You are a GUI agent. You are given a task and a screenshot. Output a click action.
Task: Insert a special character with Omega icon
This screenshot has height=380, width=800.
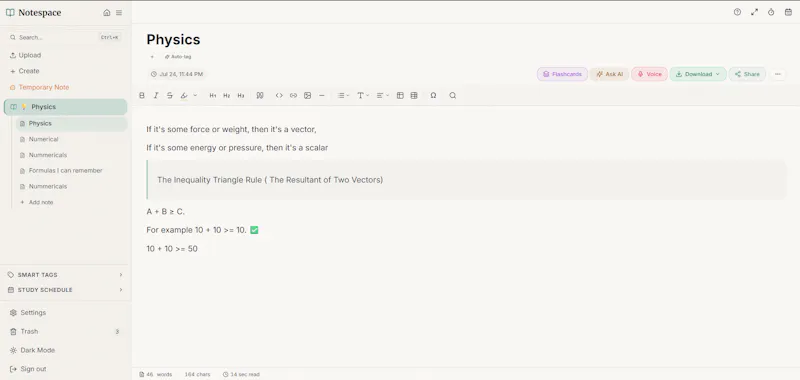(x=433, y=95)
